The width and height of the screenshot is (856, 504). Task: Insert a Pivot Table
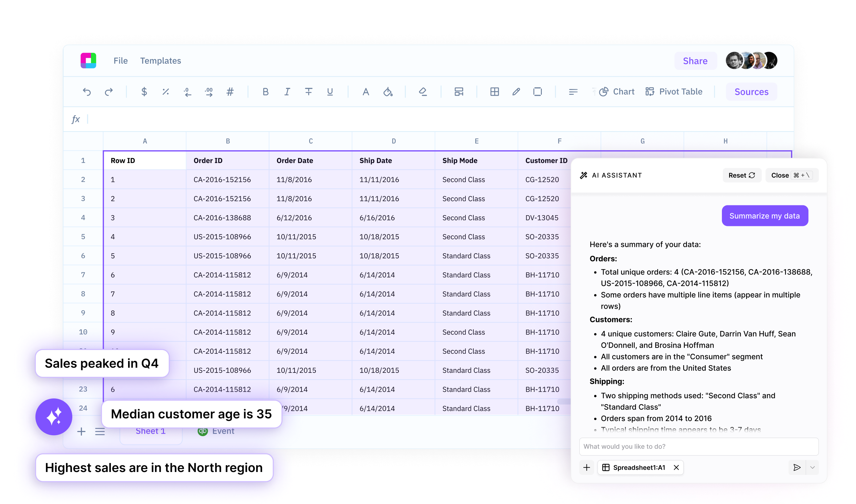pos(674,92)
